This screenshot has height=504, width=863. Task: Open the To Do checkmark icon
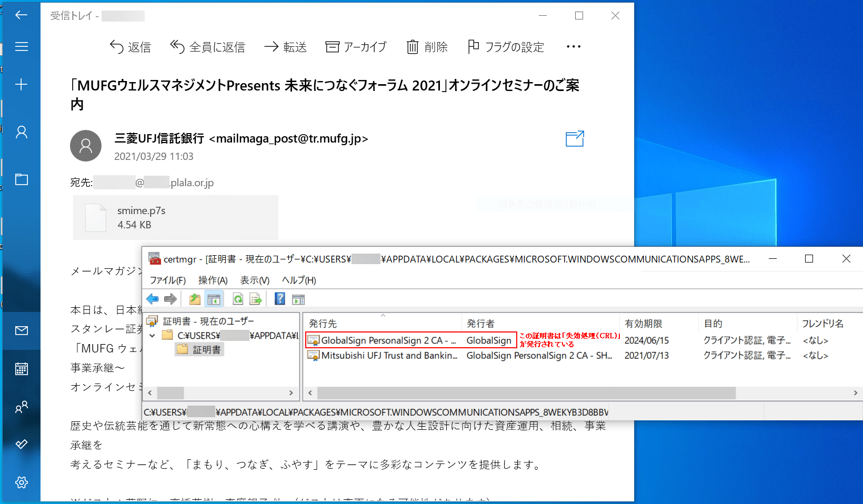pyautogui.click(x=21, y=445)
